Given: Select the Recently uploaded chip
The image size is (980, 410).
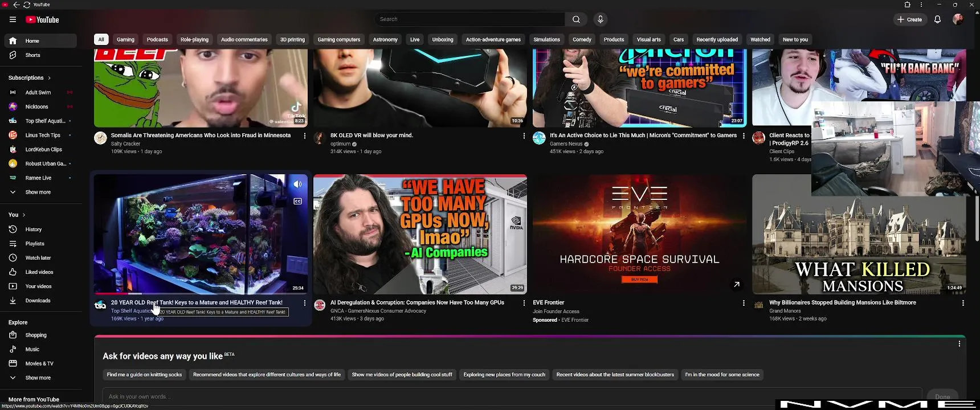Looking at the screenshot, I should point(717,40).
